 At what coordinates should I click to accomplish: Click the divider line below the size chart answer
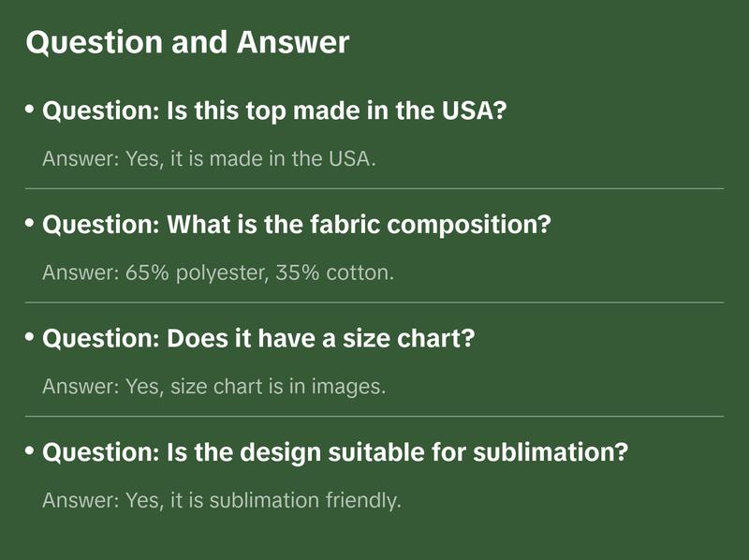(x=374, y=416)
